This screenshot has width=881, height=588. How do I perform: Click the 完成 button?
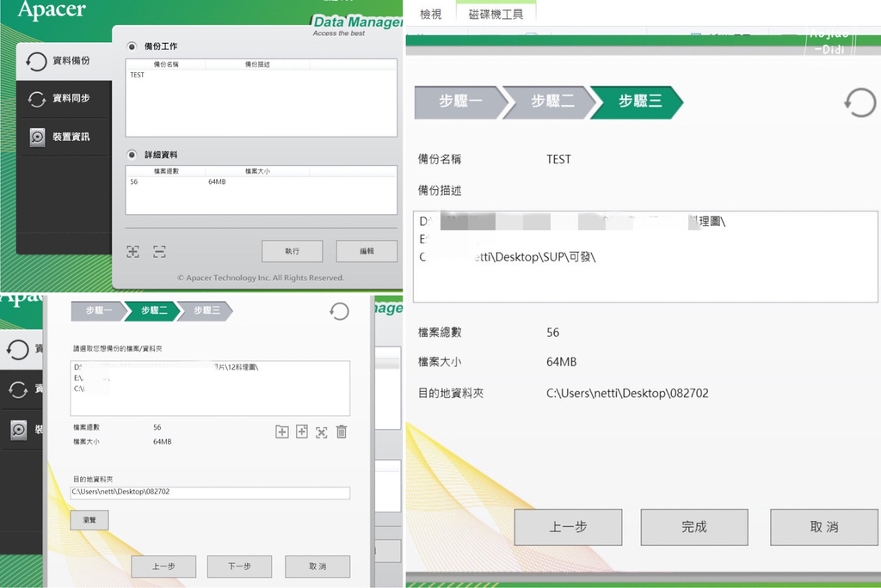click(694, 527)
